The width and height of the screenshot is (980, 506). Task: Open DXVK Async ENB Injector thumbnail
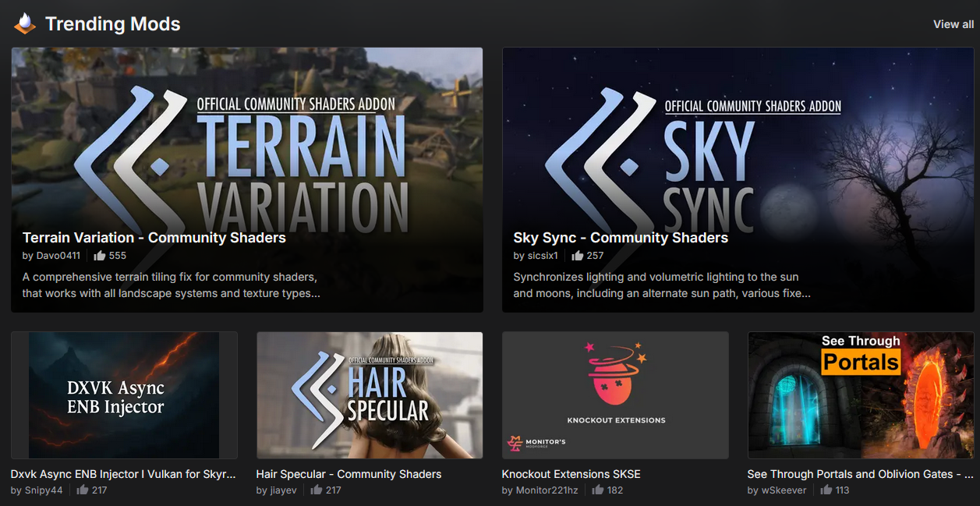(x=124, y=395)
